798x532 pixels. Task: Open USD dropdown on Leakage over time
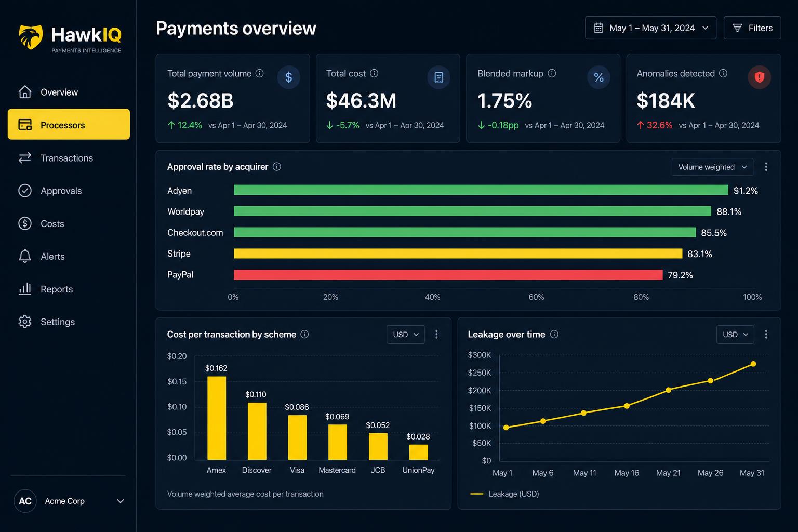[x=735, y=334]
